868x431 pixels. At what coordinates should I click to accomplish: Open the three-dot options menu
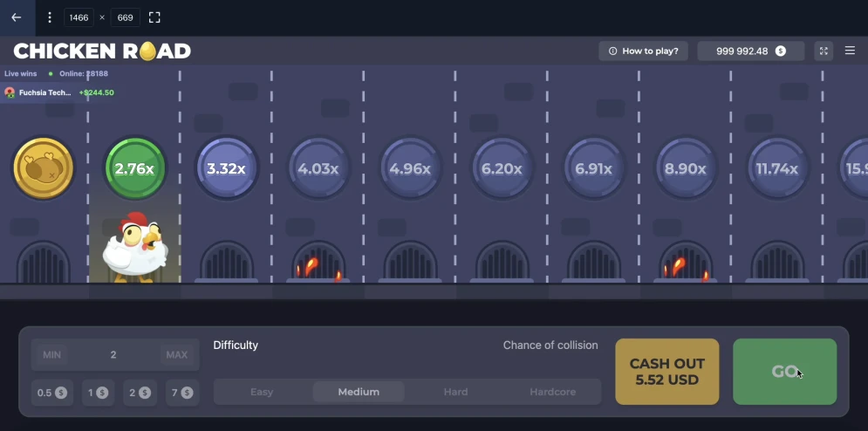[x=50, y=17]
